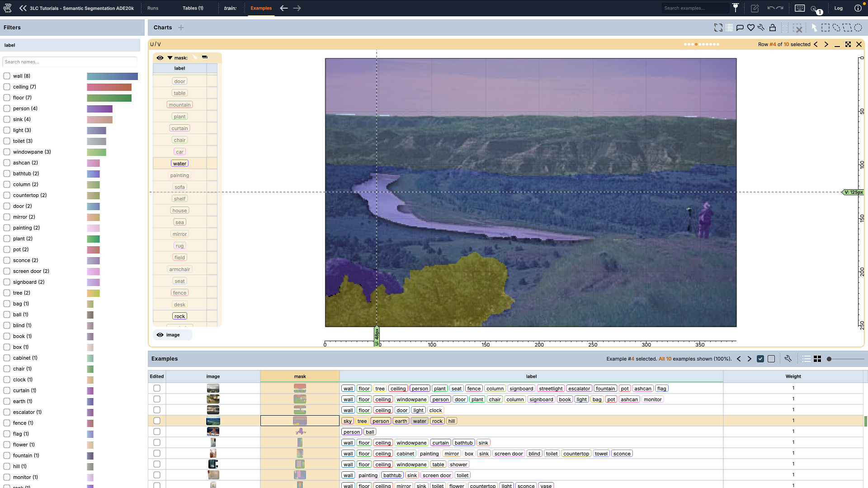Click the double-chevron back icon
The image size is (868, 488).
coord(23,8)
